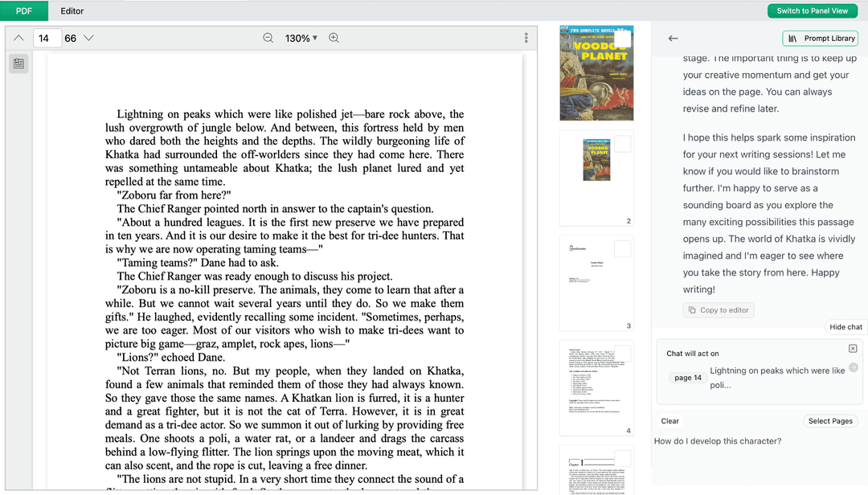
Task: Zoom in with the plus magnifier
Action: [x=334, y=38]
